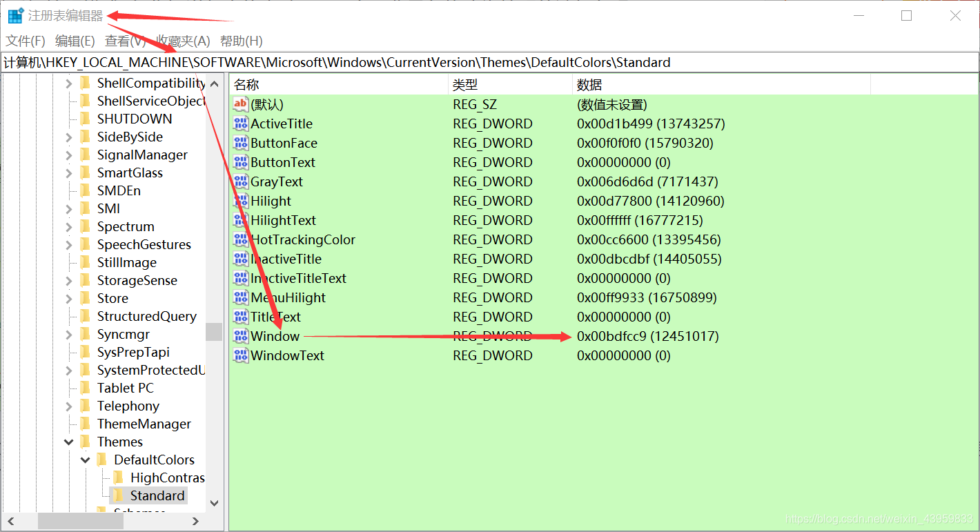Click the ButtonFace DWORD icon
Screen dimensions: 980x532
pyautogui.click(x=240, y=144)
